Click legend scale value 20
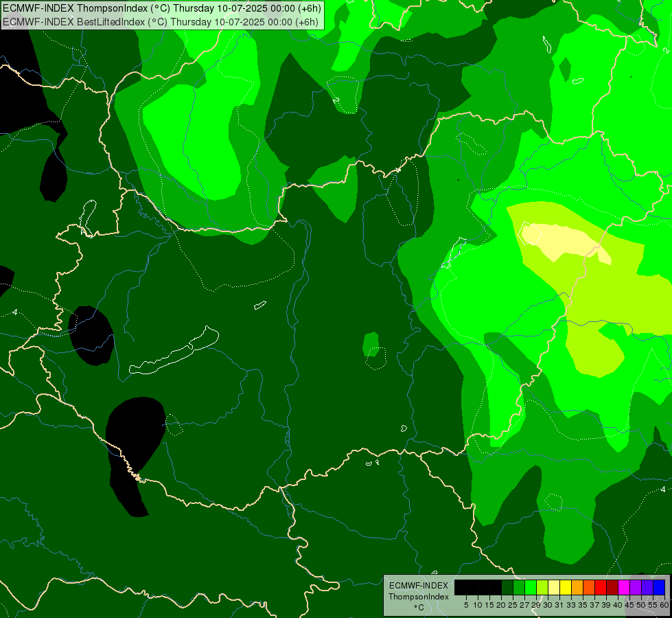This screenshot has width=672, height=618. pyautogui.click(x=501, y=605)
